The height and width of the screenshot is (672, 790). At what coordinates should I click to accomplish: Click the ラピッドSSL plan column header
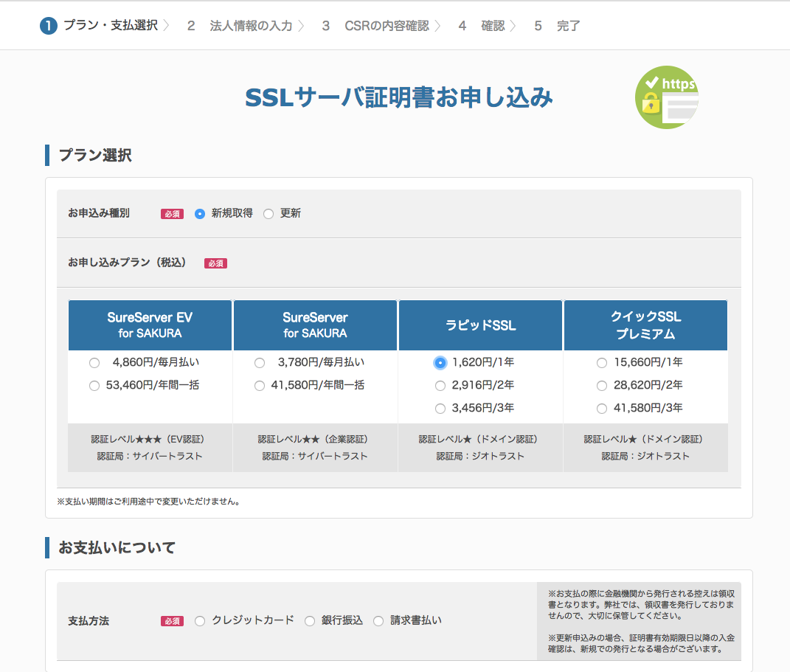point(480,325)
